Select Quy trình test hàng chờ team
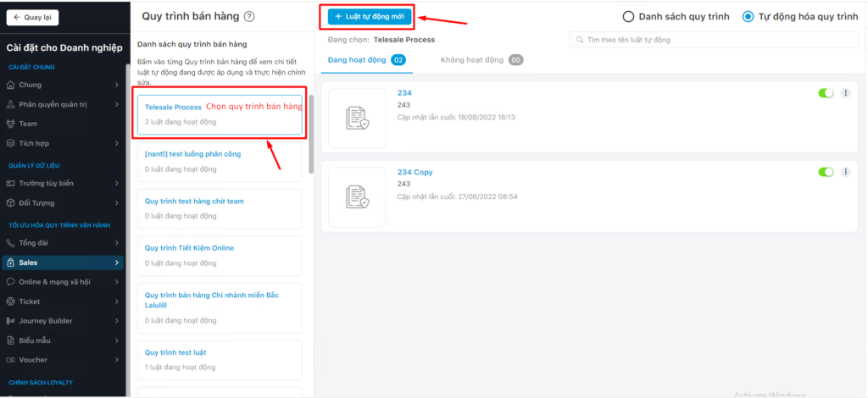 pos(220,209)
